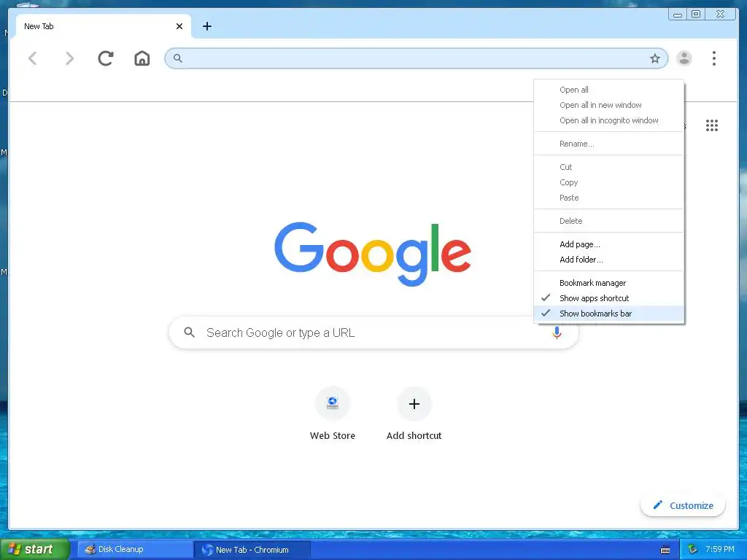747x560 pixels.
Task: Click Search Google or type a URL box
Action: [373, 332]
